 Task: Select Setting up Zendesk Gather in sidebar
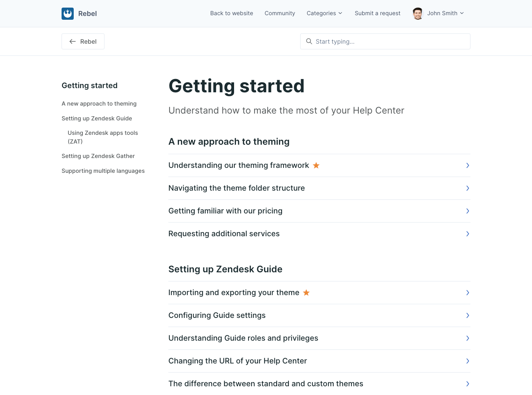point(98,156)
